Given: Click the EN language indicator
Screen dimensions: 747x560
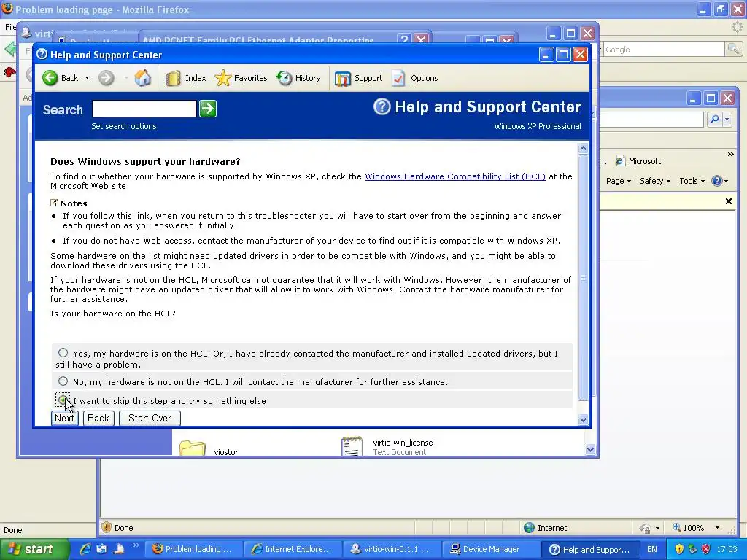Looking at the screenshot, I should [651, 549].
